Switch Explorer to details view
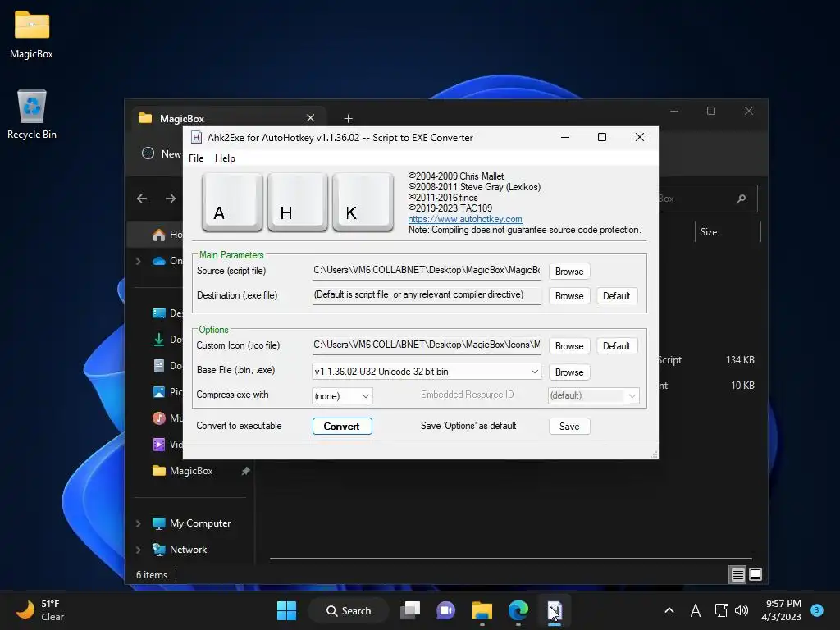Screen dimensions: 840x630 click(737, 575)
